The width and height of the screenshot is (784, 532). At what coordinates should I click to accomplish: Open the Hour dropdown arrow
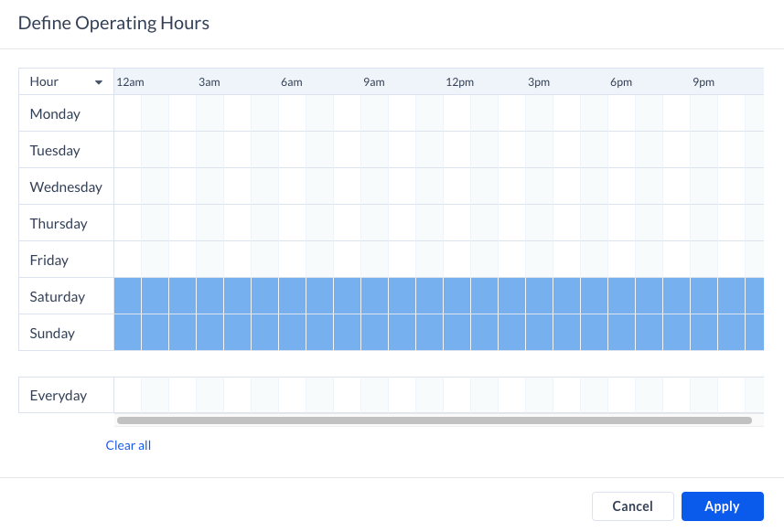coord(99,82)
